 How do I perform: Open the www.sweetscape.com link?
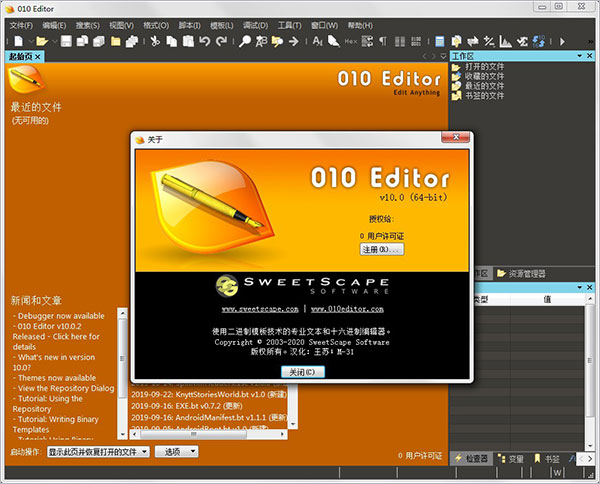(x=260, y=309)
